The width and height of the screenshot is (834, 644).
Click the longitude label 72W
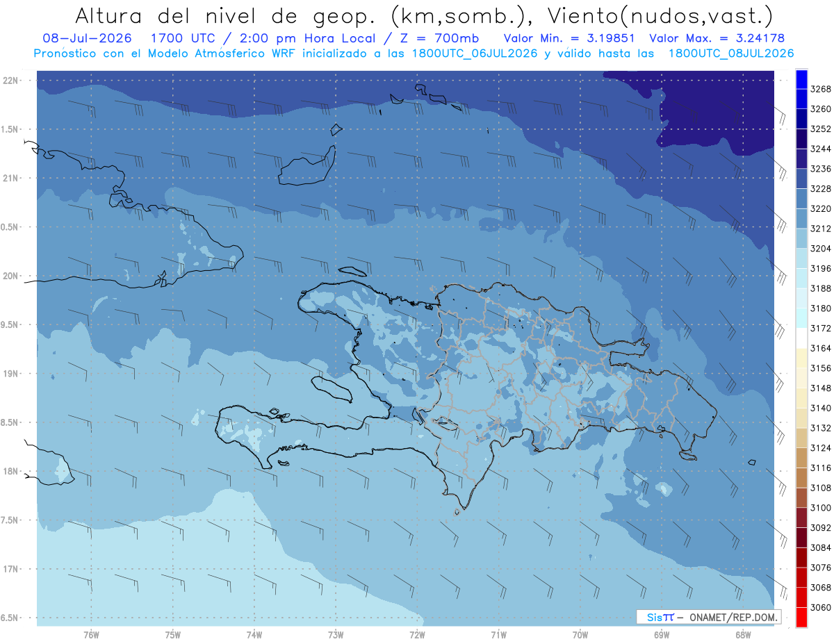click(x=417, y=635)
